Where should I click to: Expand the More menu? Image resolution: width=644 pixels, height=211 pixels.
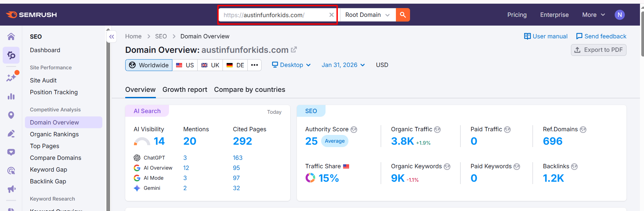click(x=594, y=15)
